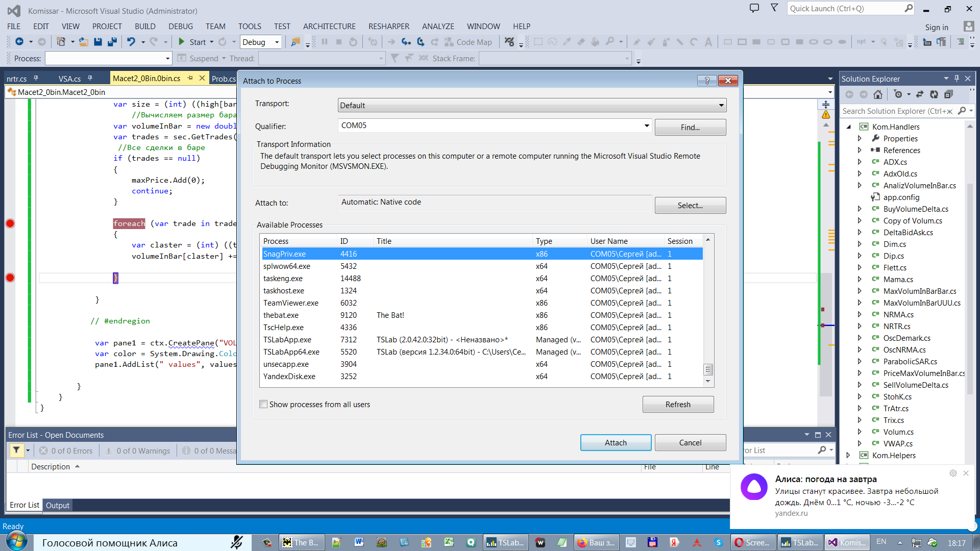Screen dimensions: 980x551
Task: Click the Save All toolbar icon
Action: click(112, 42)
